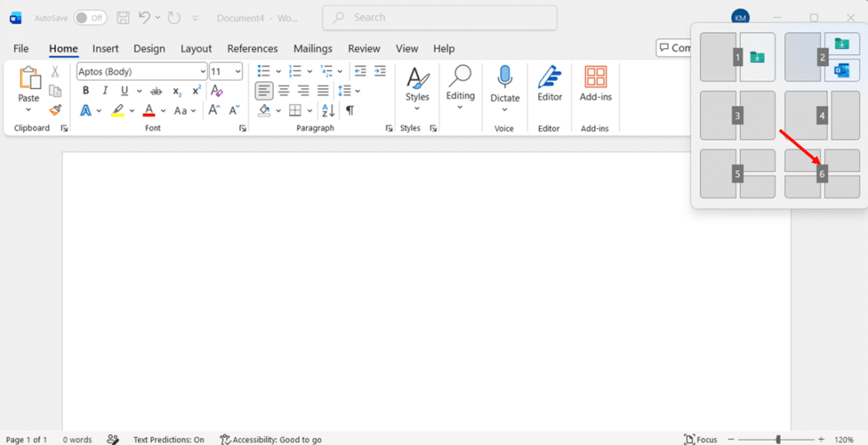Decrease paragraph indent

[x=360, y=71]
